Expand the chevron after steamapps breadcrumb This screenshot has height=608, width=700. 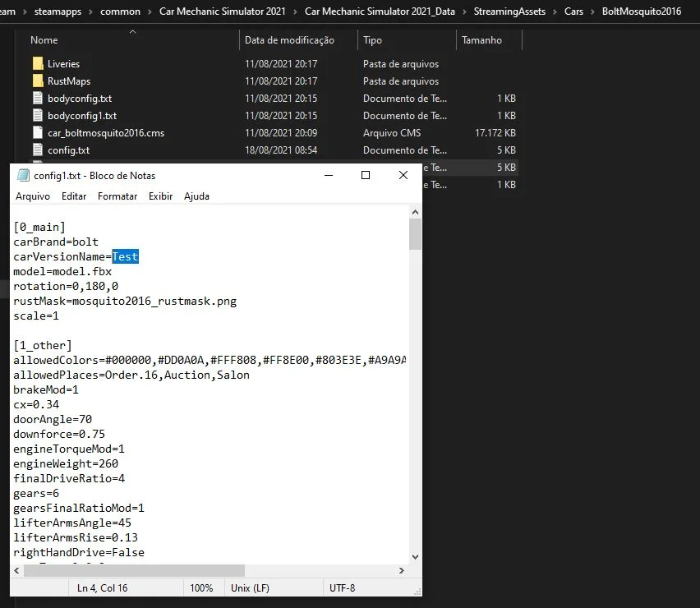[x=90, y=12]
